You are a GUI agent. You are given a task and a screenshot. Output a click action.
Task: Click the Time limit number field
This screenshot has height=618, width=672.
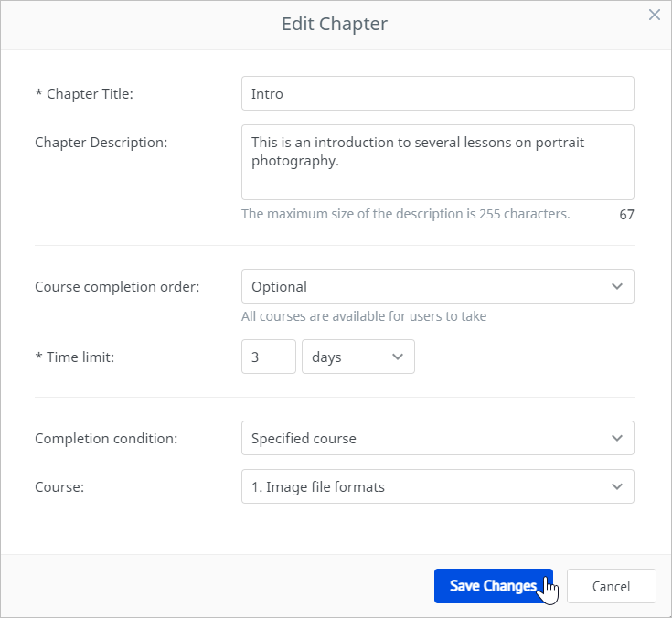point(269,357)
